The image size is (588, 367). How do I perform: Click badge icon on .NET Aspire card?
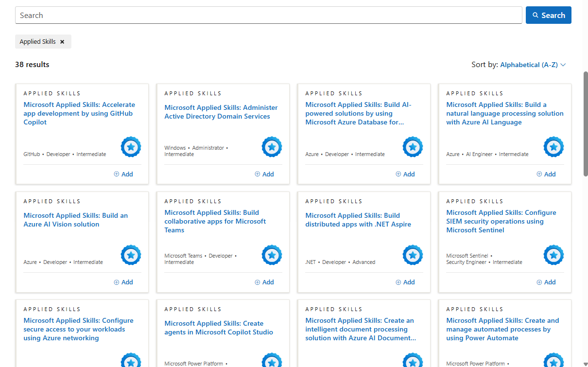point(413,255)
